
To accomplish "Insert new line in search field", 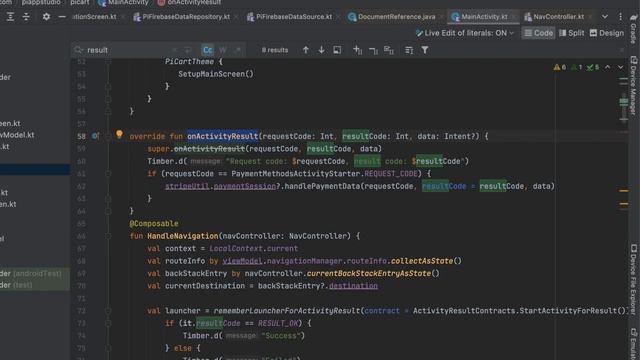I will click(188, 50).
